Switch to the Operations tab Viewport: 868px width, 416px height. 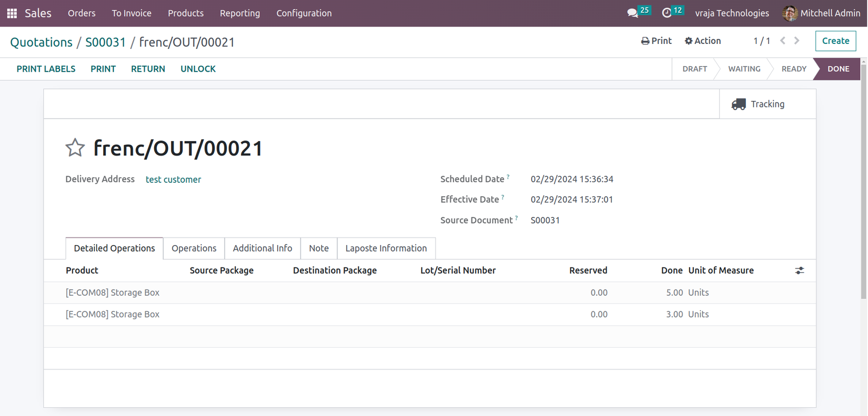(x=194, y=248)
